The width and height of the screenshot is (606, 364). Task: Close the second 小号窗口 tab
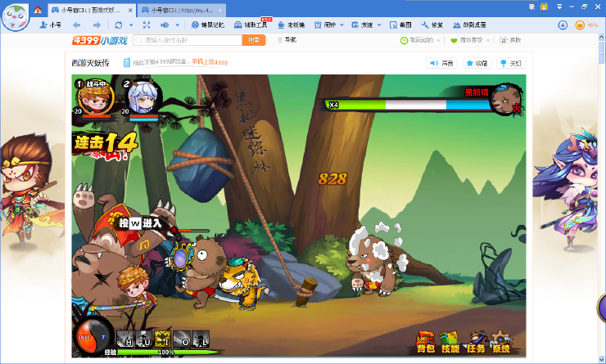[220, 10]
